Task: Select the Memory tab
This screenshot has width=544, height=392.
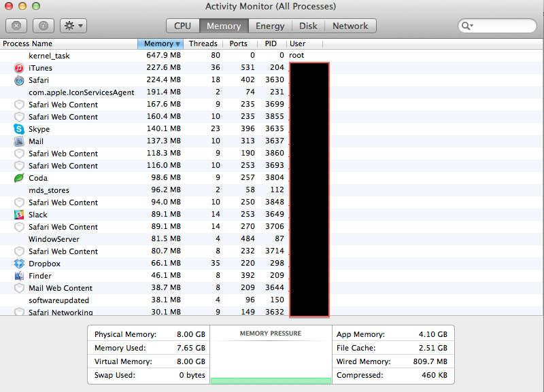Action: [224, 26]
